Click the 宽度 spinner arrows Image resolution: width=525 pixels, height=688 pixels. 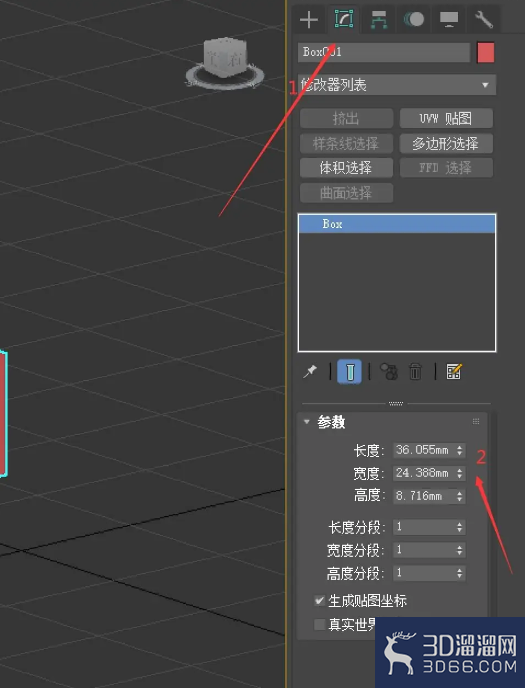pos(460,473)
